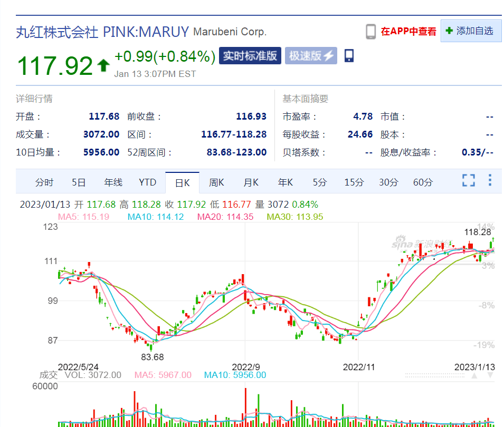Viewport: 504px width, 427px height.
Task: Click the MA30: 113.95 indicator label
Action: [295, 217]
